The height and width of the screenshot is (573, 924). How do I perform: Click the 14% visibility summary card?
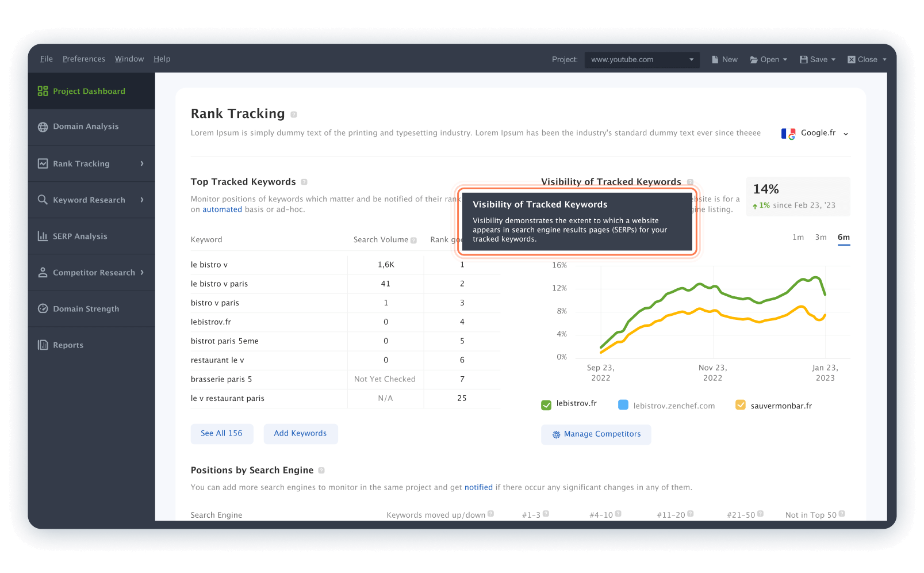coord(798,197)
